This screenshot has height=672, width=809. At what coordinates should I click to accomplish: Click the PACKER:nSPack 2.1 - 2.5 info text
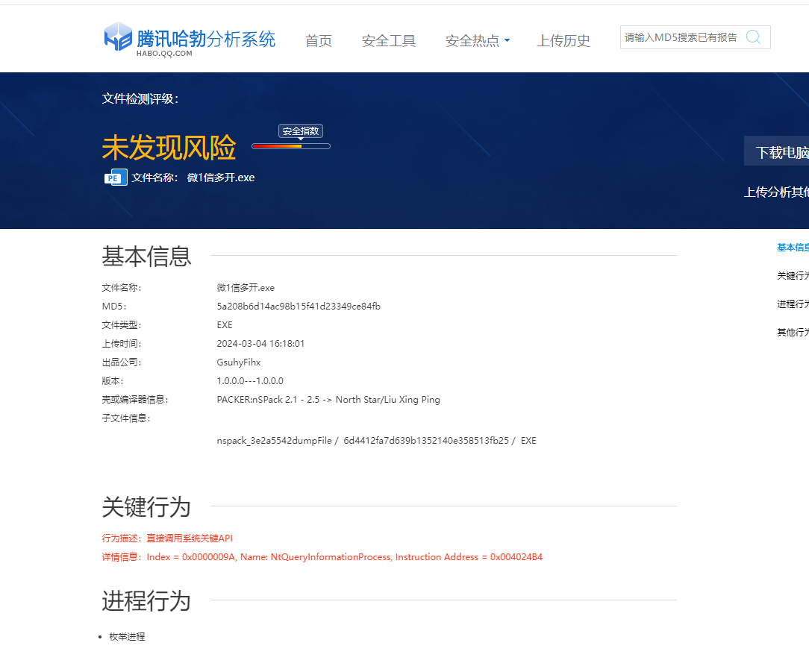coord(328,400)
